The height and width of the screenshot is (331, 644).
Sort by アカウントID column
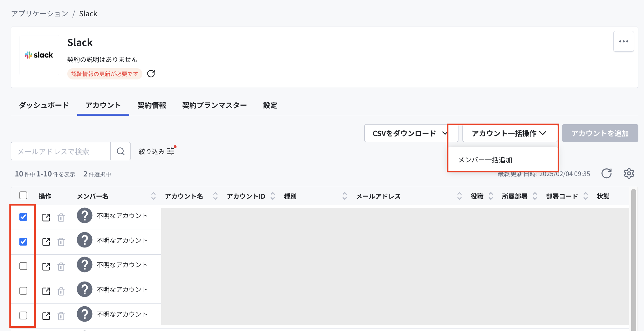(273, 196)
